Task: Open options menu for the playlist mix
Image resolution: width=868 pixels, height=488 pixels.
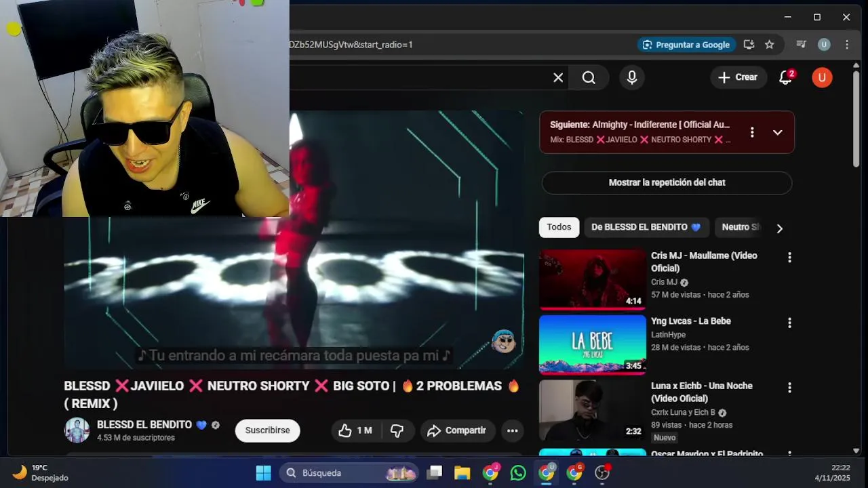Action: (x=751, y=132)
